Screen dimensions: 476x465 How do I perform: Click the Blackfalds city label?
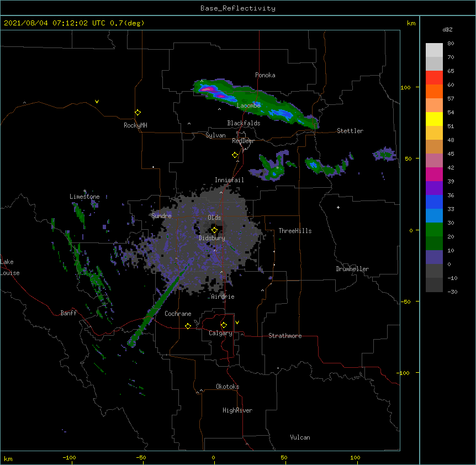pos(244,123)
